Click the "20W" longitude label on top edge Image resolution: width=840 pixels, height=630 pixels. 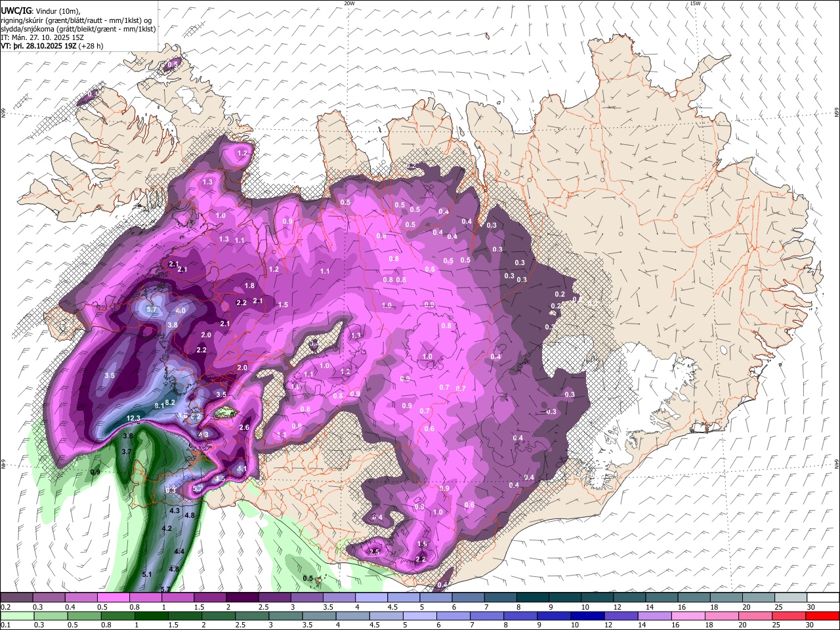(x=349, y=3)
